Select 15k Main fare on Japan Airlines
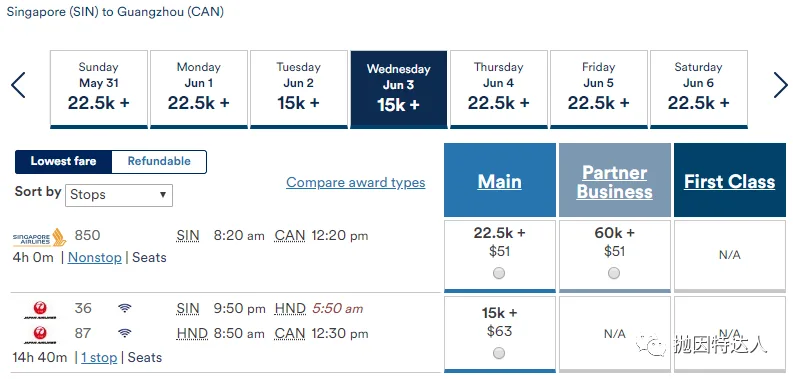This screenshot has width=793, height=379. (499, 353)
